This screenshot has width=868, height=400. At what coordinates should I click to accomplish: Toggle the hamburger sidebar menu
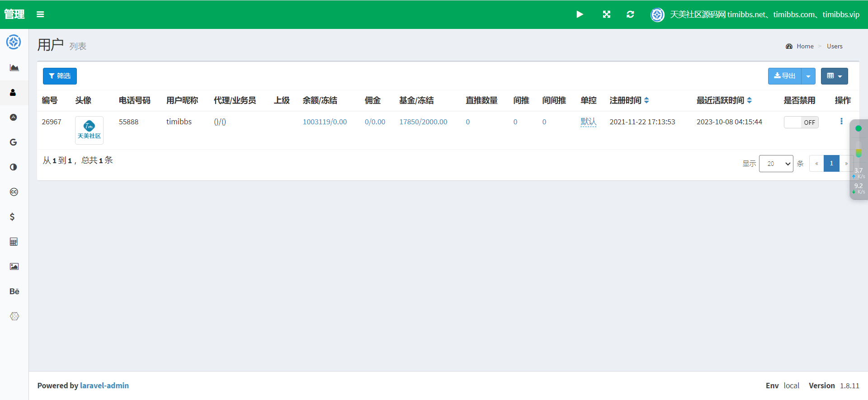point(40,14)
